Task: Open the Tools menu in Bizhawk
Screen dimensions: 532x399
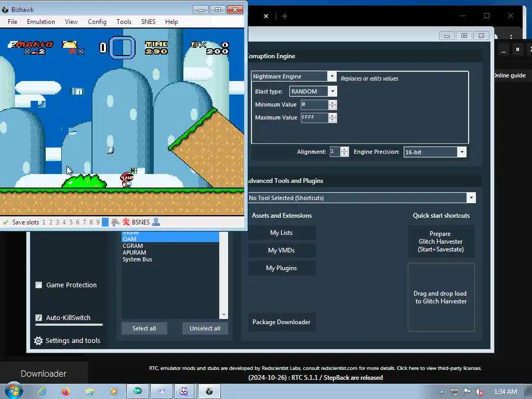Action: point(124,22)
